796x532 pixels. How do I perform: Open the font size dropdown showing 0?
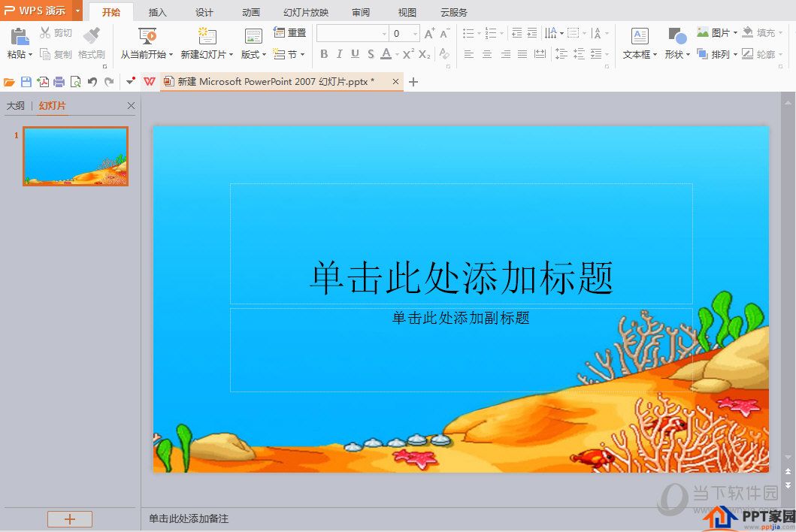click(404, 34)
